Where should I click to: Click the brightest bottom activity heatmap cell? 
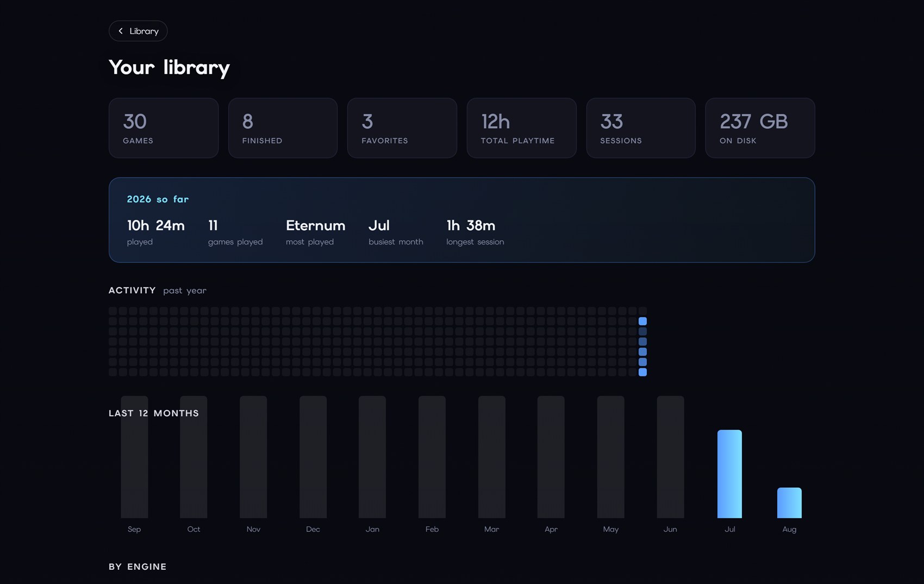pyautogui.click(x=642, y=372)
